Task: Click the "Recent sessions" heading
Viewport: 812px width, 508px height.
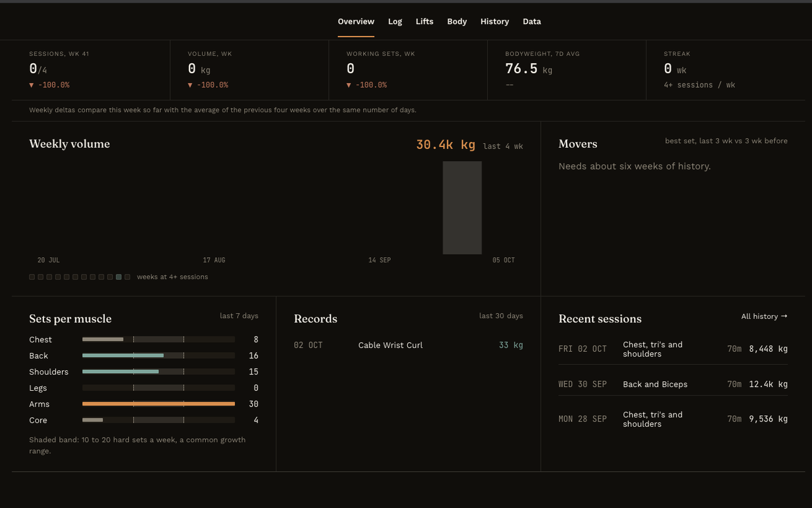Action: coord(600,319)
